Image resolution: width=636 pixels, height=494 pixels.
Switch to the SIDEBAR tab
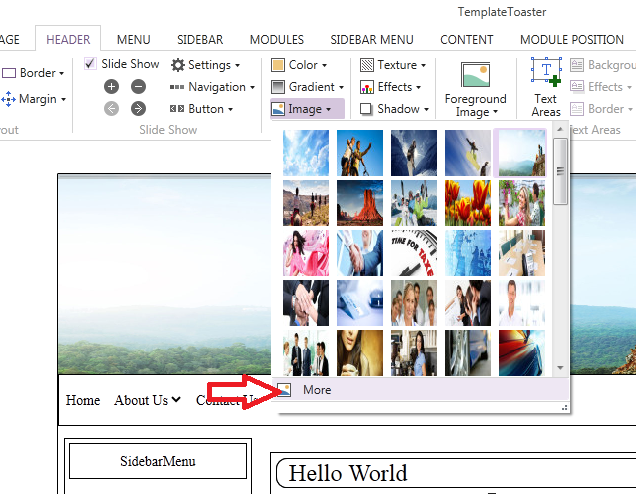[x=200, y=40]
